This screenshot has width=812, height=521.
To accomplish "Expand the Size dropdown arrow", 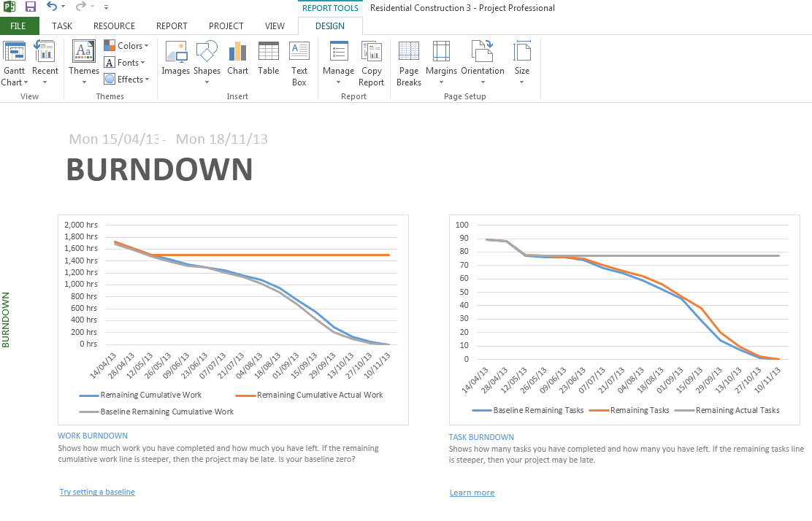I will tap(522, 82).
